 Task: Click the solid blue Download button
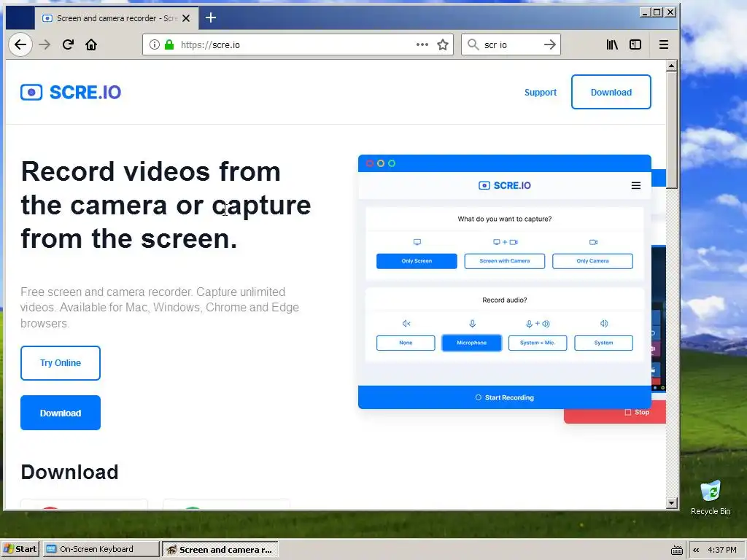[61, 413]
